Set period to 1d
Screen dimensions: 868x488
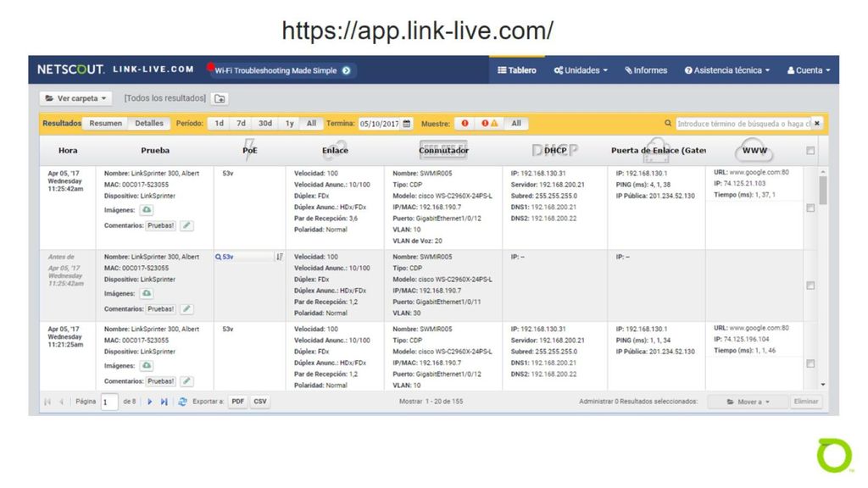pyautogui.click(x=220, y=124)
